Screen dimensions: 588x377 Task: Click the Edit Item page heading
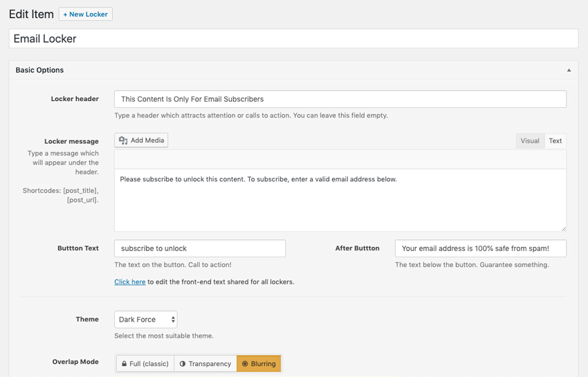click(x=31, y=15)
